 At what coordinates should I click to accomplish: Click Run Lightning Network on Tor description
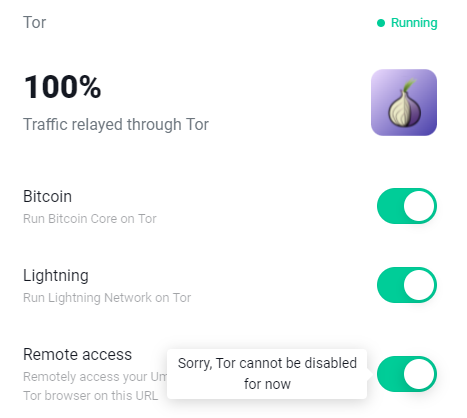[107, 298]
